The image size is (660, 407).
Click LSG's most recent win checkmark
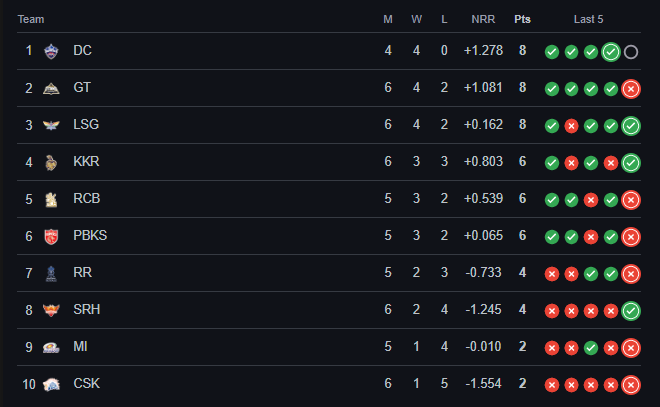tap(631, 126)
